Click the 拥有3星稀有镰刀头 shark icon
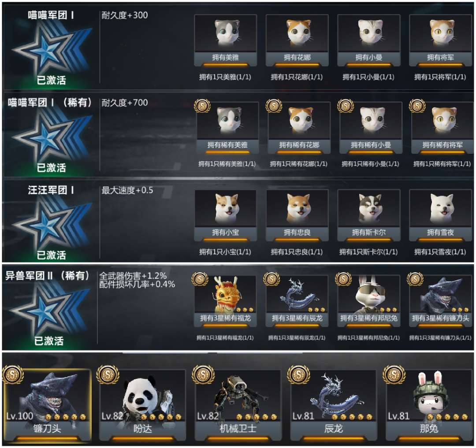476x448 pixels. (440, 301)
